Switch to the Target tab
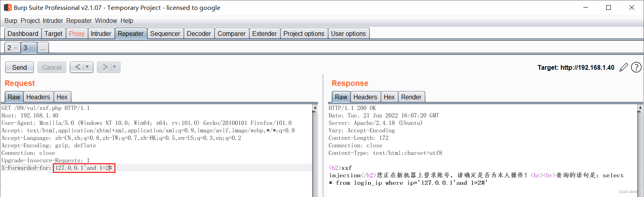 (x=54, y=33)
